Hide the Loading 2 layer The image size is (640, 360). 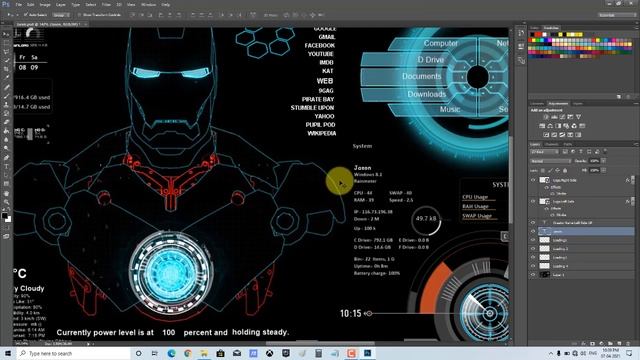(533, 249)
